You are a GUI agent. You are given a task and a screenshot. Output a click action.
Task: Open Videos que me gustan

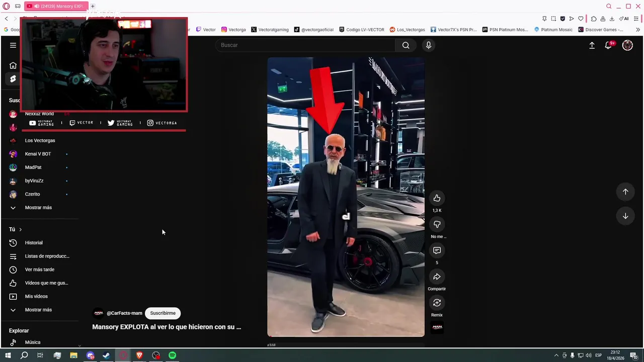(x=46, y=283)
